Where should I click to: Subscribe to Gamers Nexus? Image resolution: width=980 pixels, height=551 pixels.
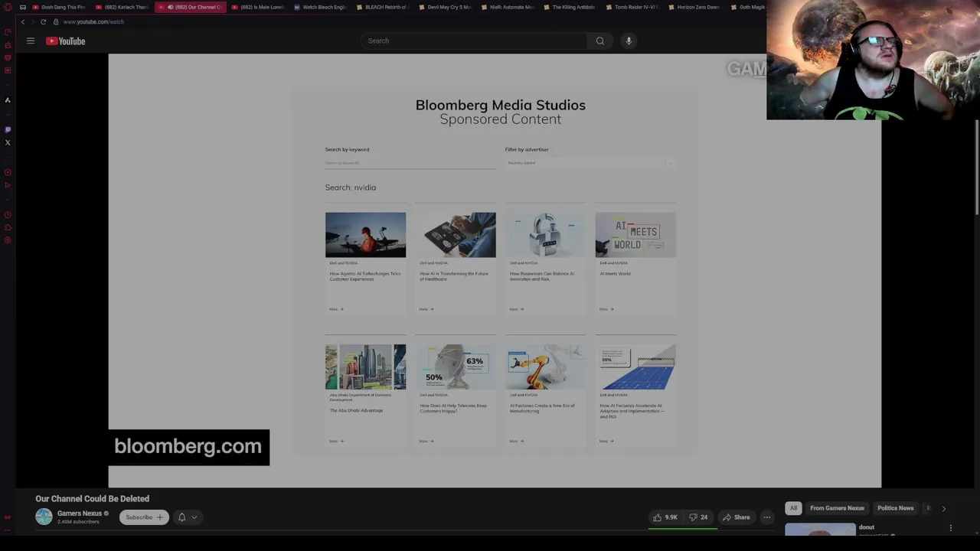tap(144, 517)
